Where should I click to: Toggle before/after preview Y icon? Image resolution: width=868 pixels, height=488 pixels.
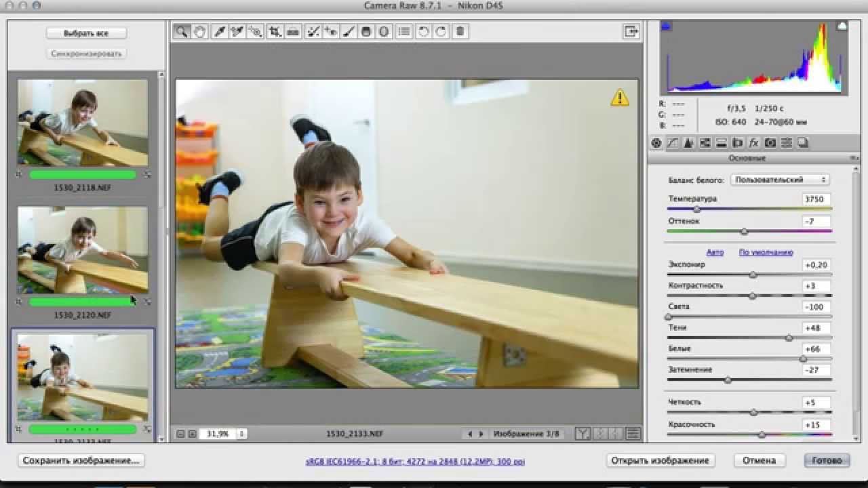(x=583, y=434)
